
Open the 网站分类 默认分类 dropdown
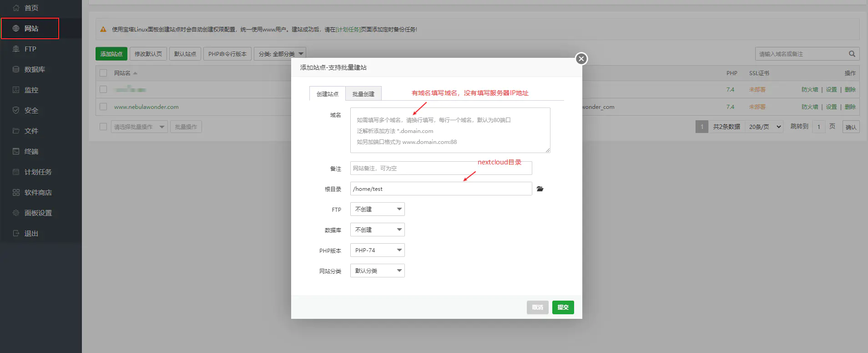(377, 271)
